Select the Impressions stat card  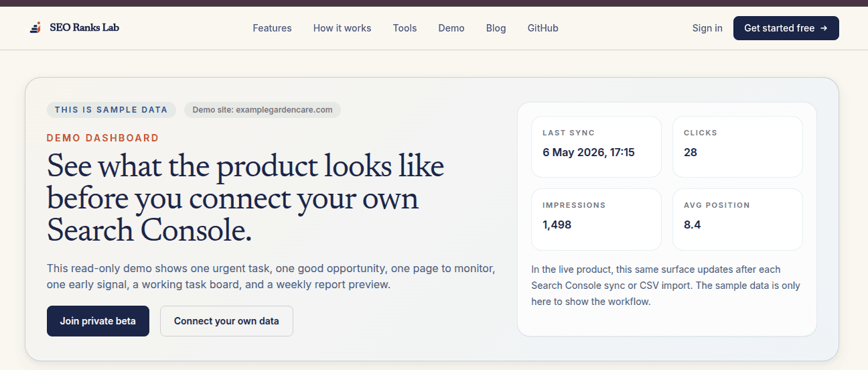click(596, 219)
